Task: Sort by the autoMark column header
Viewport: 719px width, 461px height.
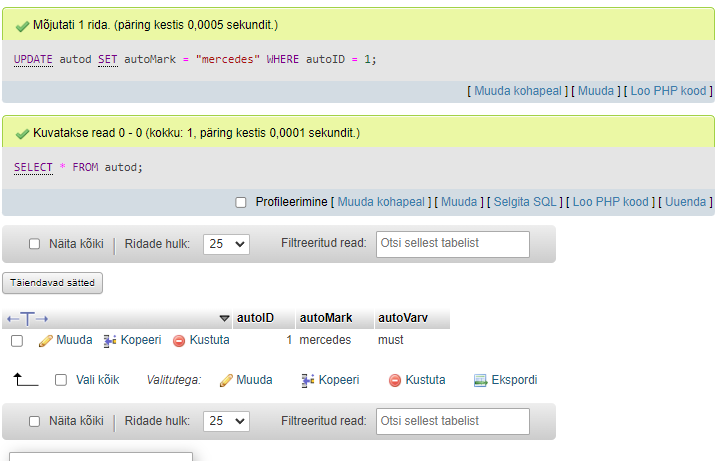Action: pyautogui.click(x=326, y=318)
